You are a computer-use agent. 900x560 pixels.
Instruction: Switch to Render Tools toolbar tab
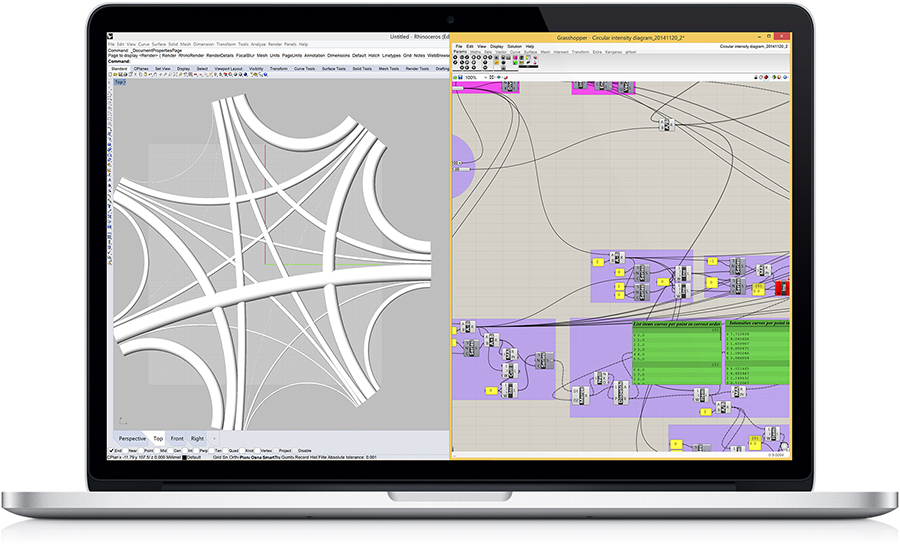tap(417, 69)
